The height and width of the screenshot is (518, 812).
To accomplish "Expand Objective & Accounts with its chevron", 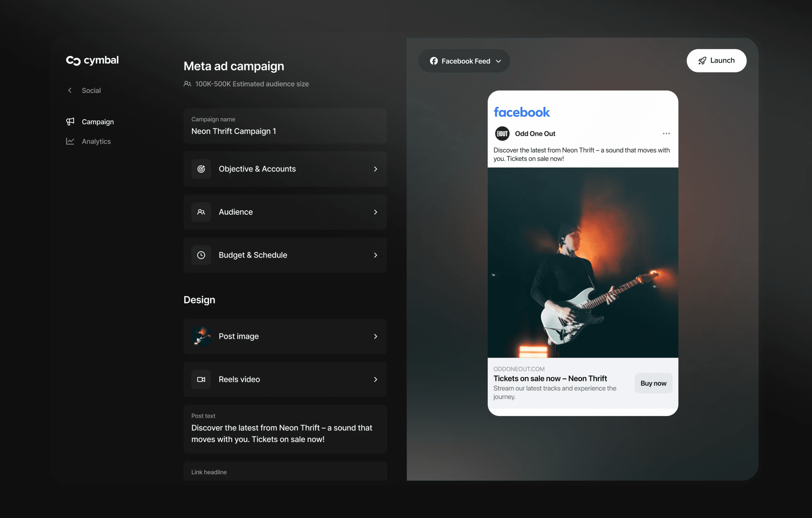I will tap(375, 169).
